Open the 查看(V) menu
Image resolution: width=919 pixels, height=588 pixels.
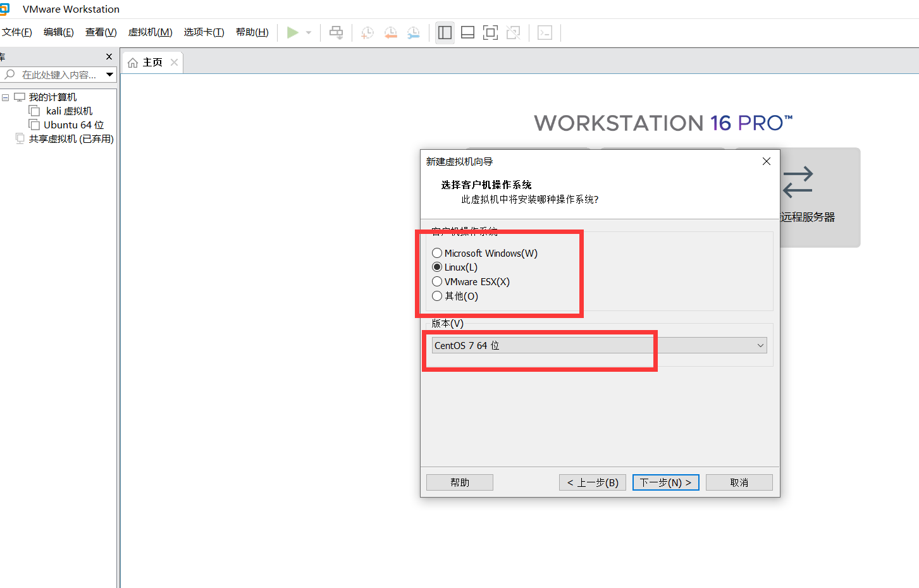(101, 32)
